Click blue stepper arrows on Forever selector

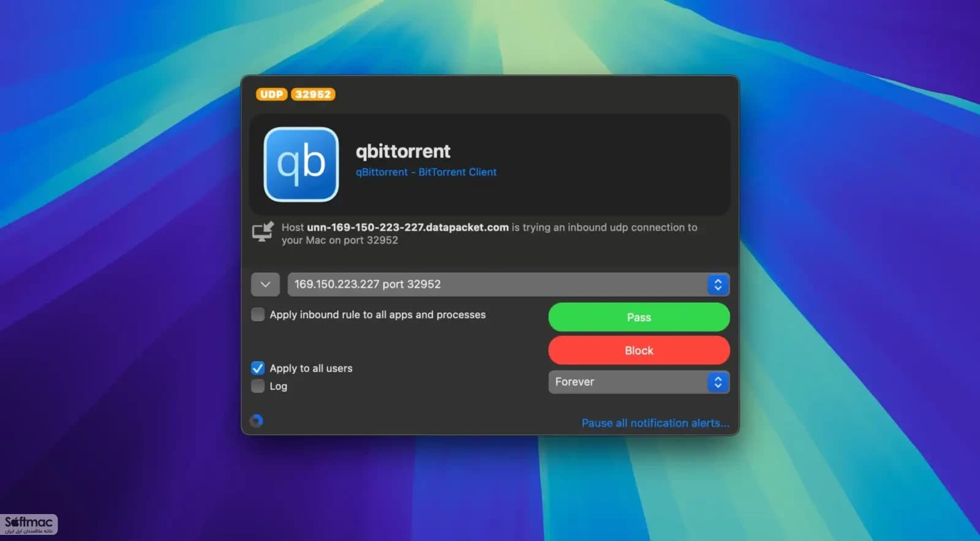[718, 382]
